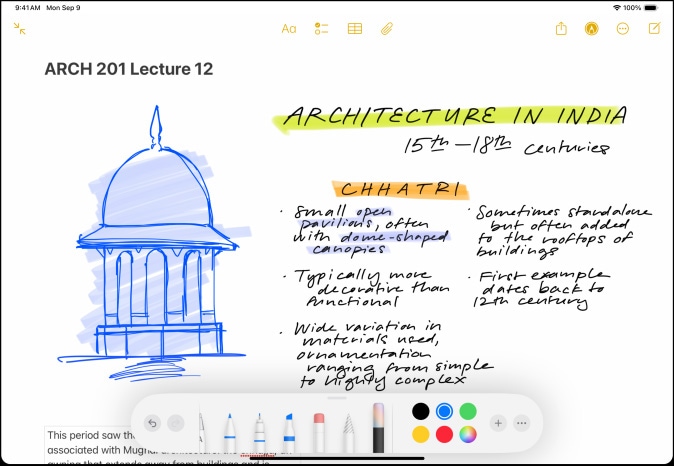Redo the last undone stroke
Image resolution: width=674 pixels, height=466 pixels.
tap(175, 423)
